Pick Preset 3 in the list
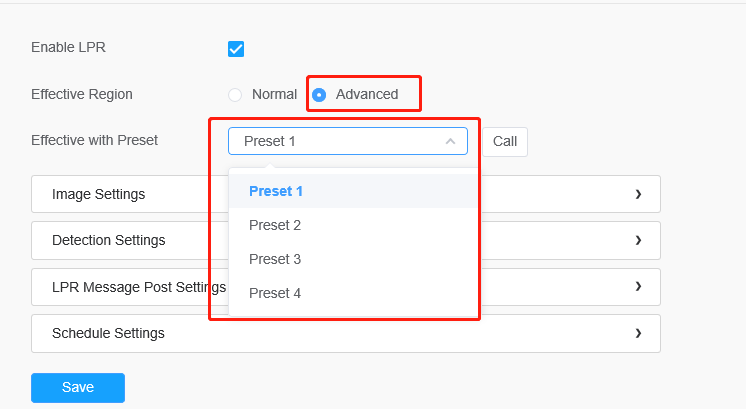The width and height of the screenshot is (746, 409). point(353,259)
